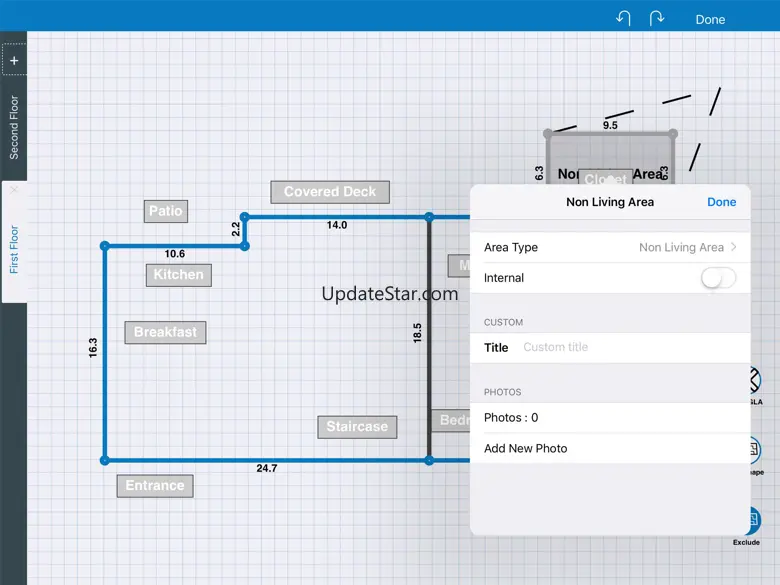
Task: Toggle the Internal switch
Action: click(718, 278)
